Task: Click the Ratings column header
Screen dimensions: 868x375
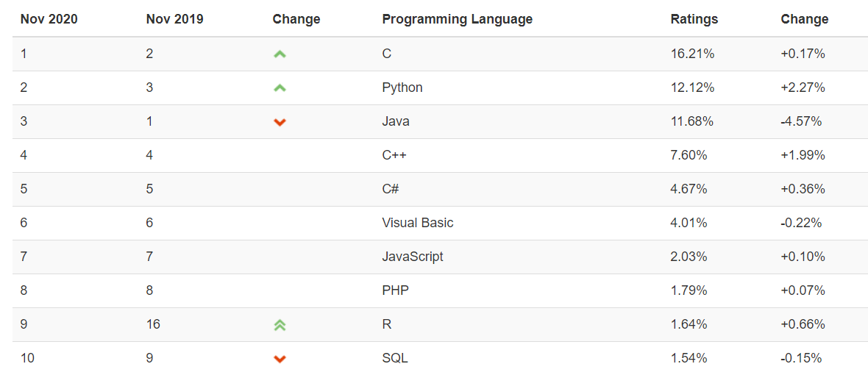Action: 694,19
